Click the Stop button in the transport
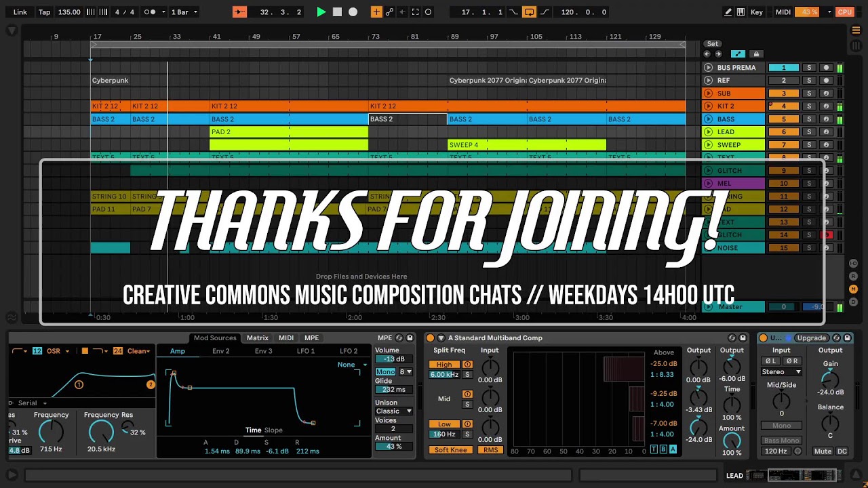Viewport: 868px width, 488px height. pyautogui.click(x=337, y=12)
